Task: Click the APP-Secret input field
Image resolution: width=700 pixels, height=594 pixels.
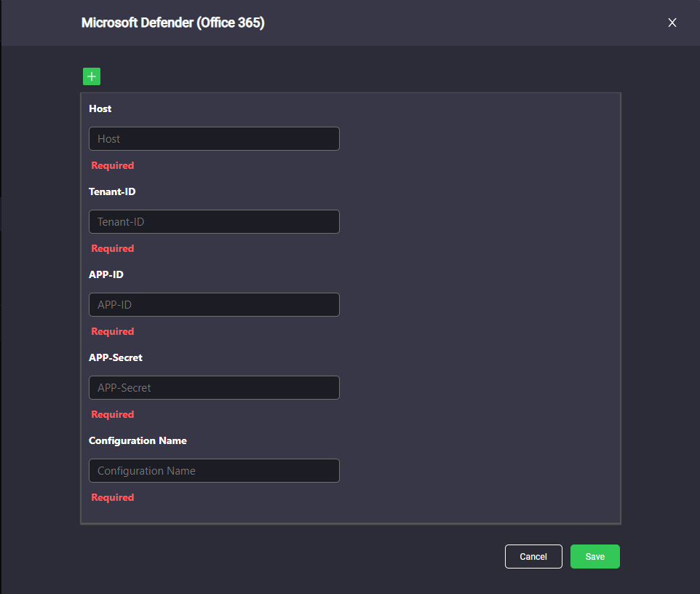Action: 214,388
